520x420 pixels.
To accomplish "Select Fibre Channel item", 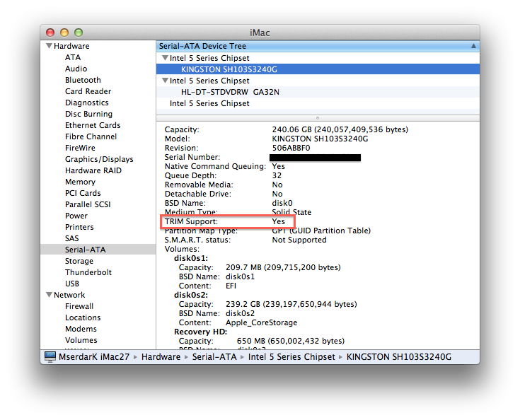I will 91,136.
